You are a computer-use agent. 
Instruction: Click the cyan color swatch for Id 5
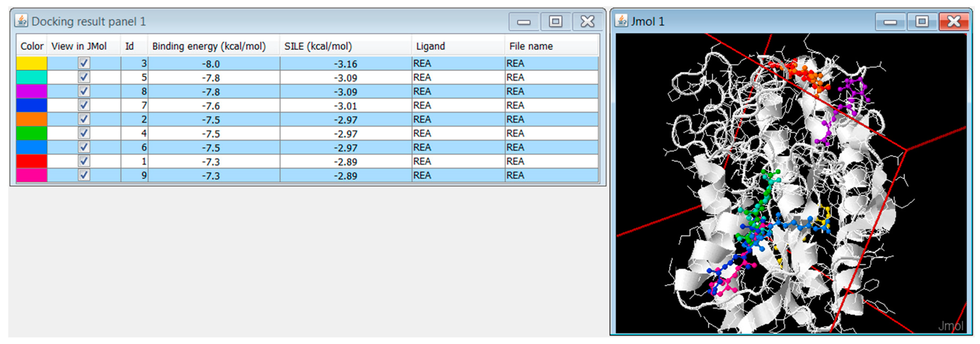pos(32,77)
